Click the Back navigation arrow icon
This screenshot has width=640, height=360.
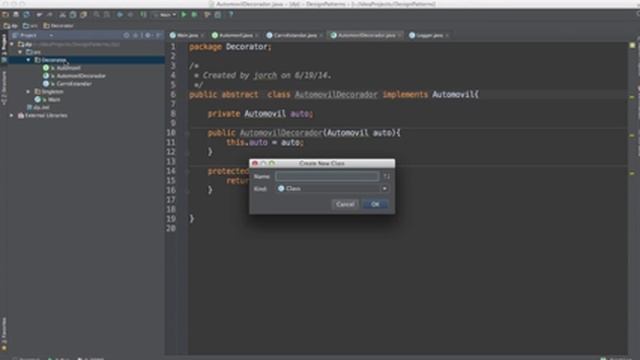[120, 15]
